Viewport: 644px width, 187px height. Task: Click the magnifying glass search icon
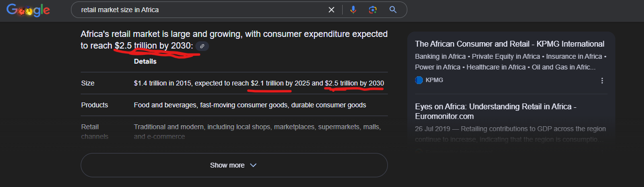tap(393, 10)
